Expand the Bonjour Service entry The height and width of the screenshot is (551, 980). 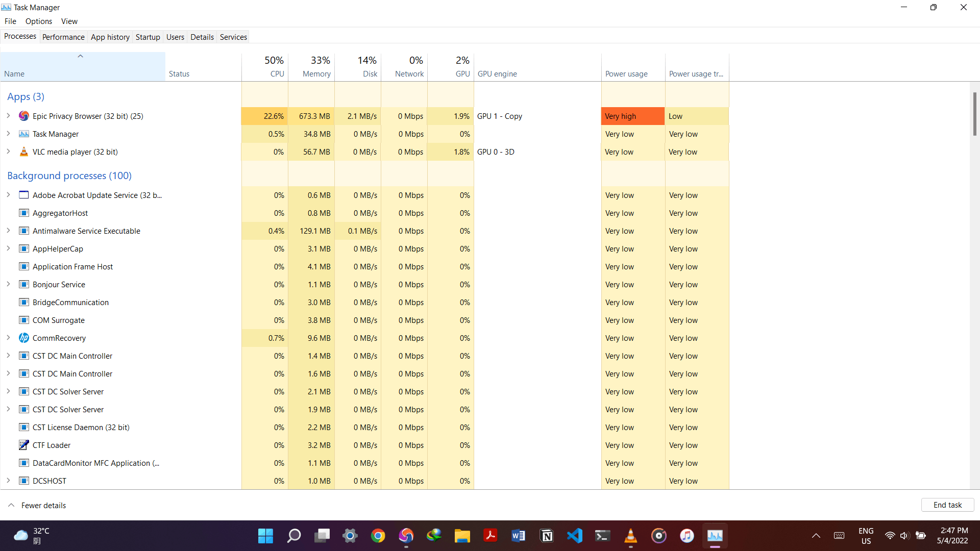tap(8, 285)
